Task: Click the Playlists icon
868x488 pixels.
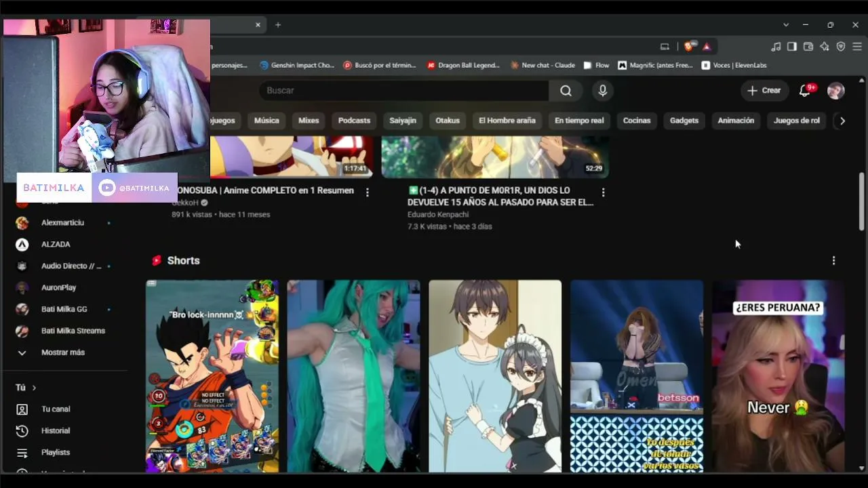Action: point(22,453)
